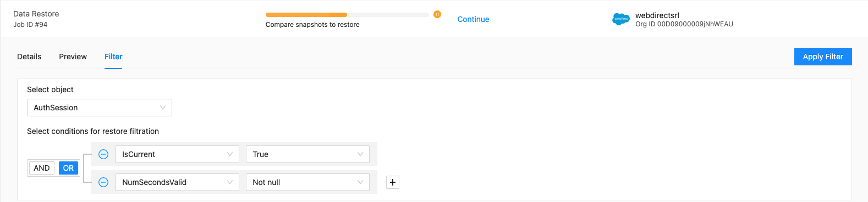
Task: Select the OR logic option
Action: pos(68,168)
